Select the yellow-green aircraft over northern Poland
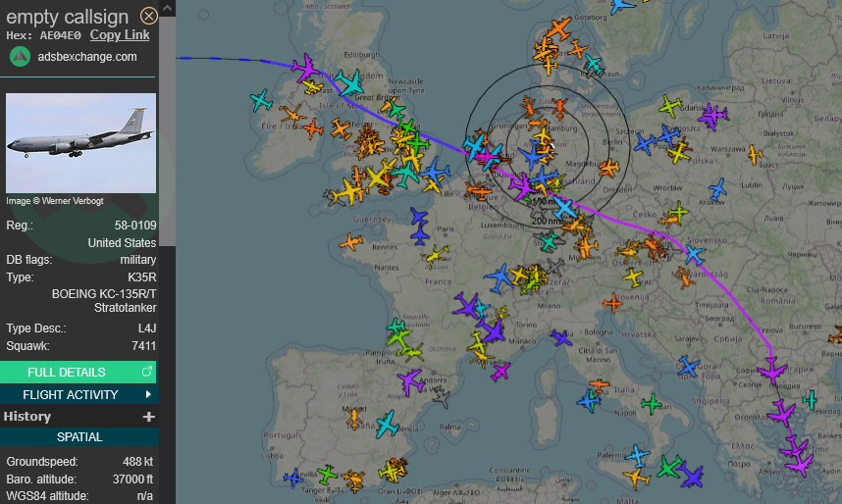The image size is (842, 504). coord(670,105)
